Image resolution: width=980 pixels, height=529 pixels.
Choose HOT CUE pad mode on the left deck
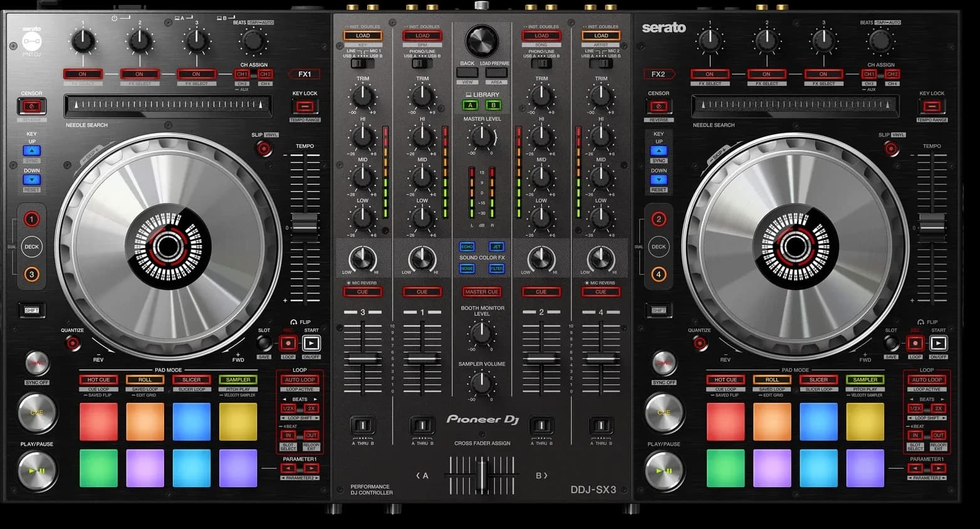(x=98, y=380)
